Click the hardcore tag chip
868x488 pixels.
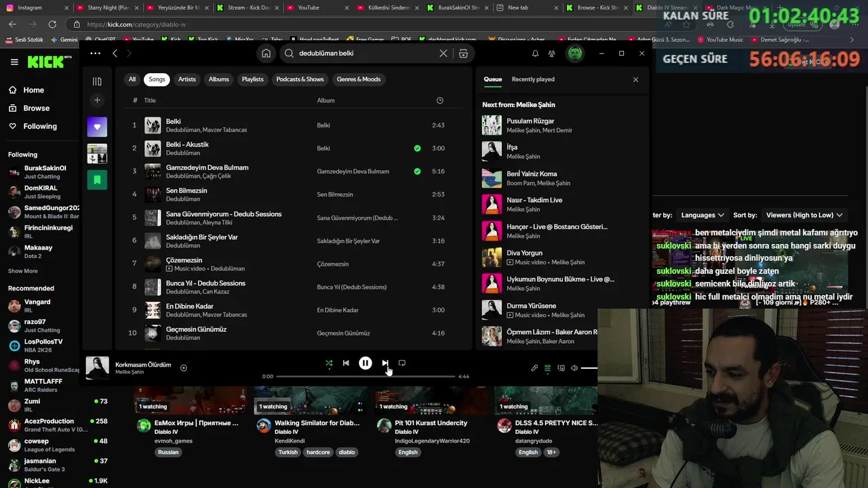(x=318, y=452)
